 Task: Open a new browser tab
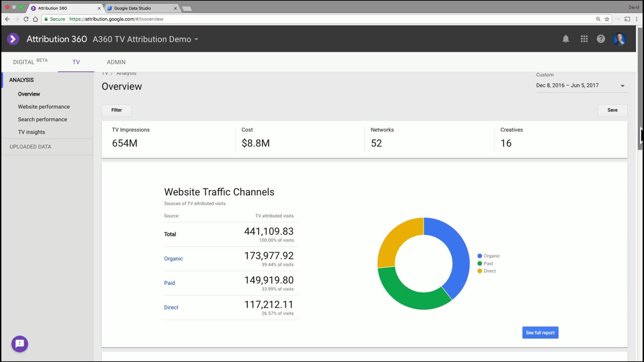click(187, 9)
